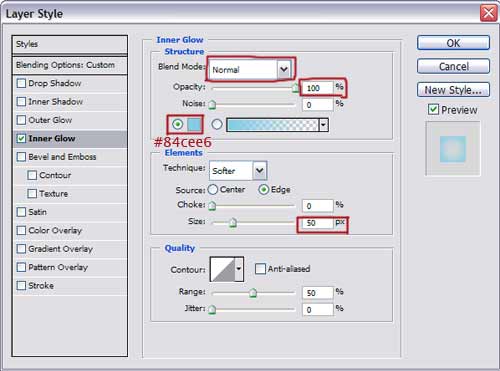Tick the Texture sub-option checkbox
The height and width of the screenshot is (371, 500).
point(32,194)
